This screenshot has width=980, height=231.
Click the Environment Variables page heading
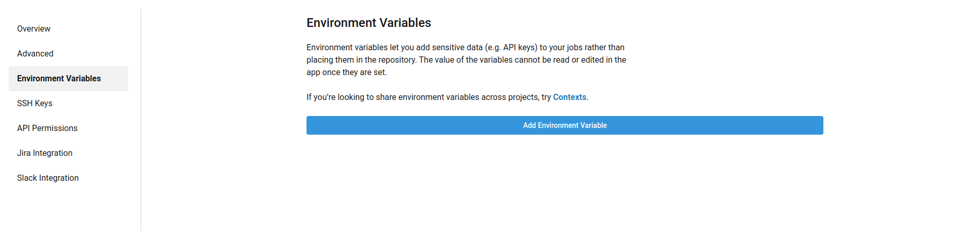(369, 23)
